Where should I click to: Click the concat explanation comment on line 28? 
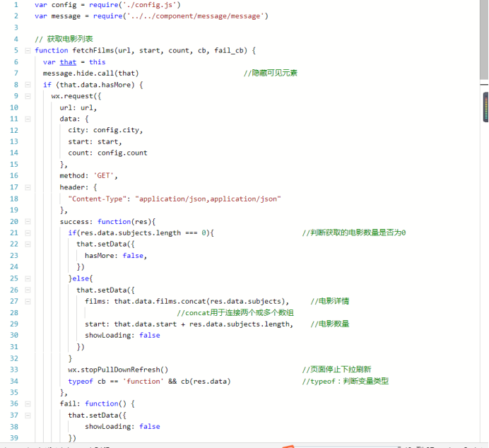click(x=235, y=313)
